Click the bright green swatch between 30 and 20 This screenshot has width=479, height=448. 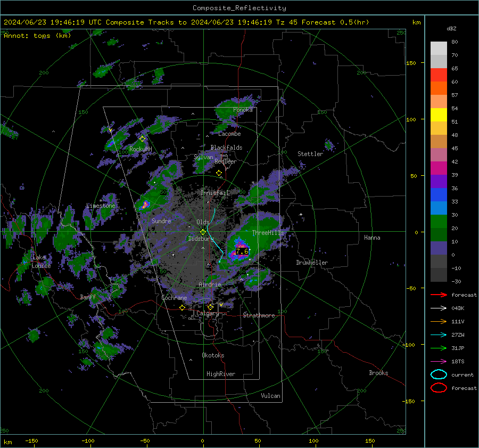coord(439,222)
